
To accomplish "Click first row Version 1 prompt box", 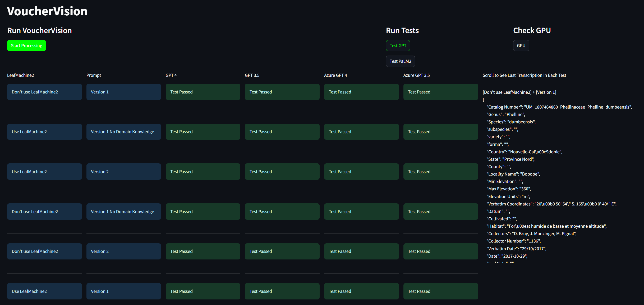I will click(x=123, y=92).
